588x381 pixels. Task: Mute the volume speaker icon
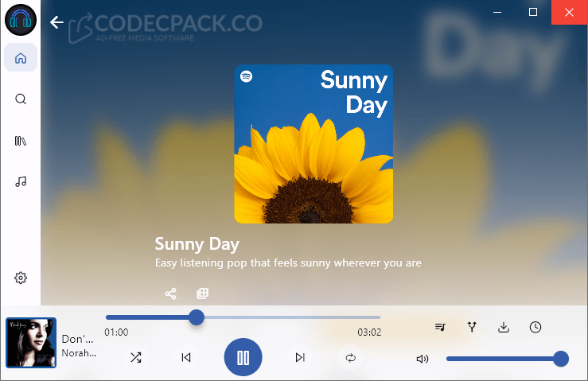click(423, 359)
